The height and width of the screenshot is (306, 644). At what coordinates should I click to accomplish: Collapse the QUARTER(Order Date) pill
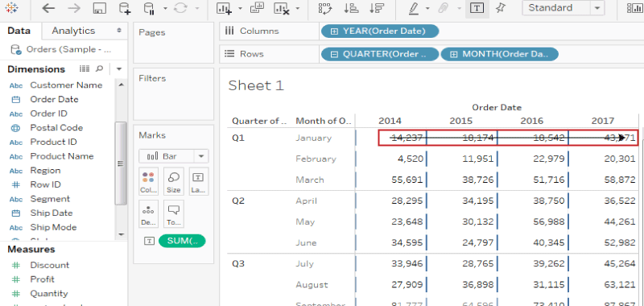(334, 54)
